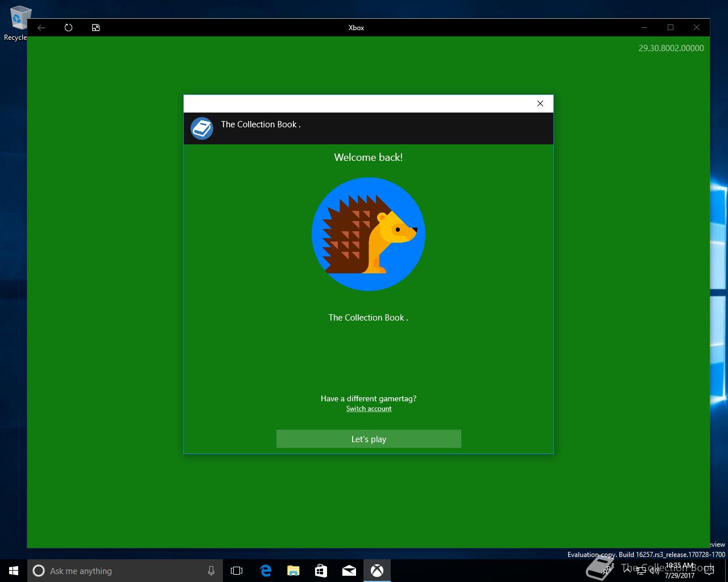Image resolution: width=728 pixels, height=582 pixels.
Task: Click the Cortana microphone icon
Action: 211,571
